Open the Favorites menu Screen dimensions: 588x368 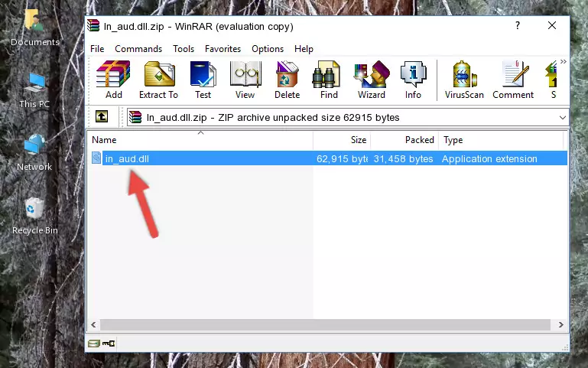(x=223, y=49)
